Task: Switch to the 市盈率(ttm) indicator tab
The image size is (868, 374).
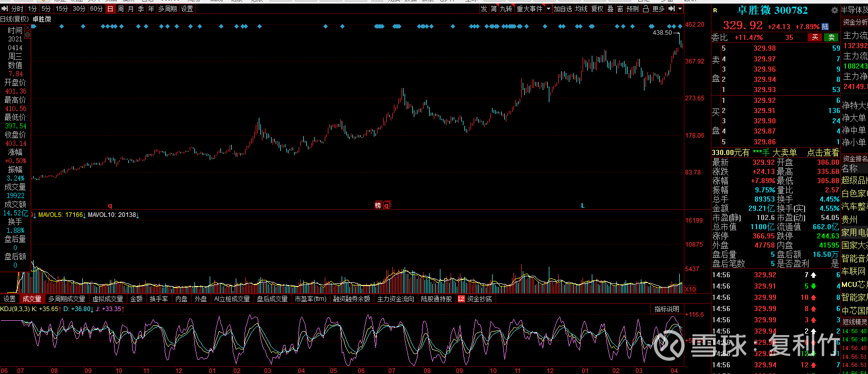Action: [310, 299]
